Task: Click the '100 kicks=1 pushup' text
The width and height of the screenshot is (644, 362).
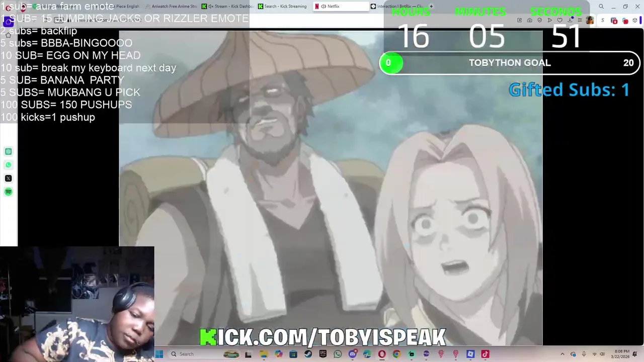Action: [x=48, y=117]
